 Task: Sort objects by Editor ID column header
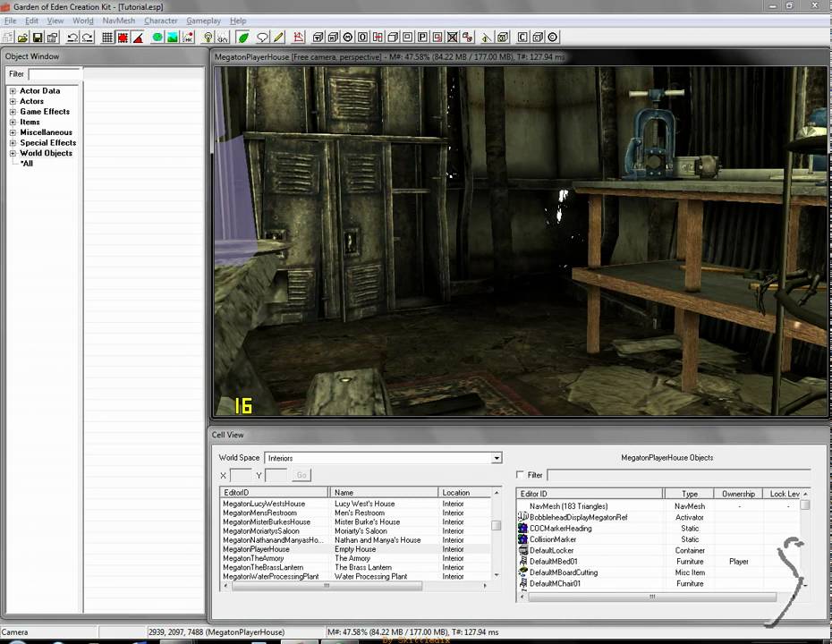[x=590, y=494]
